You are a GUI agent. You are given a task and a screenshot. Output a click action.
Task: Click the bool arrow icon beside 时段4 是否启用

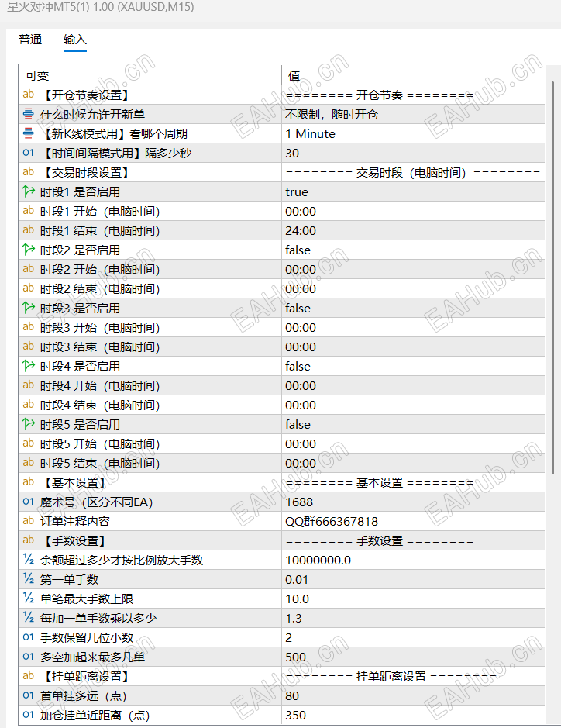point(29,366)
